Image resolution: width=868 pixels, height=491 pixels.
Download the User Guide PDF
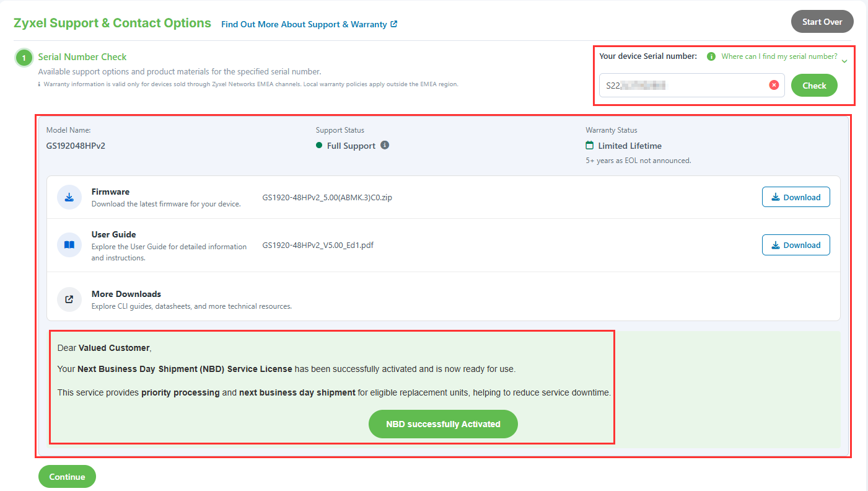click(796, 245)
